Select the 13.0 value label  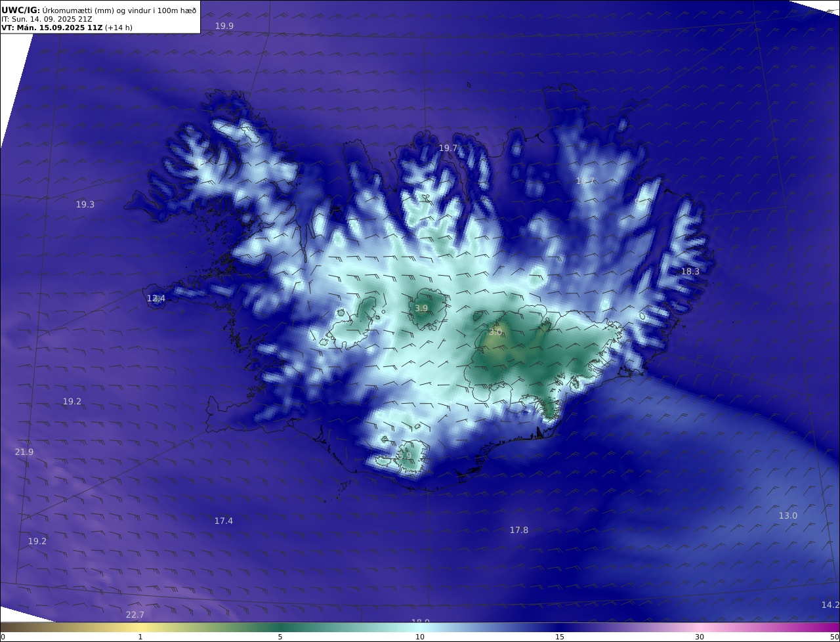pyautogui.click(x=788, y=515)
